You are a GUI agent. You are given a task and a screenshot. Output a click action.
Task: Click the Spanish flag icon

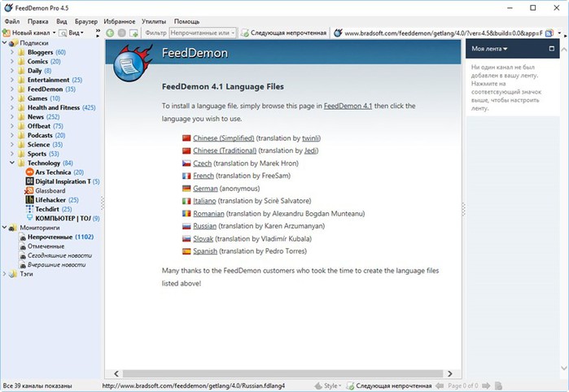(186, 251)
